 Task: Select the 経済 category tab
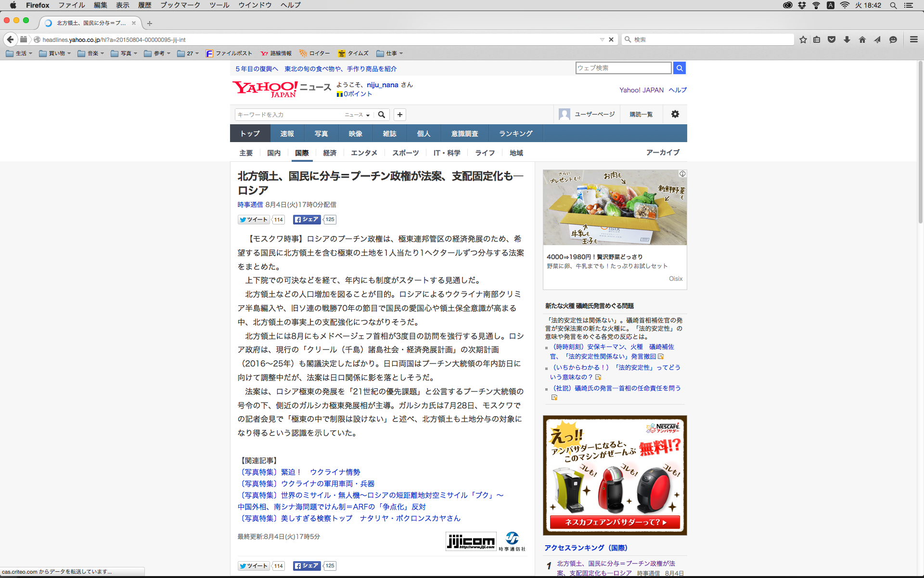coord(330,153)
